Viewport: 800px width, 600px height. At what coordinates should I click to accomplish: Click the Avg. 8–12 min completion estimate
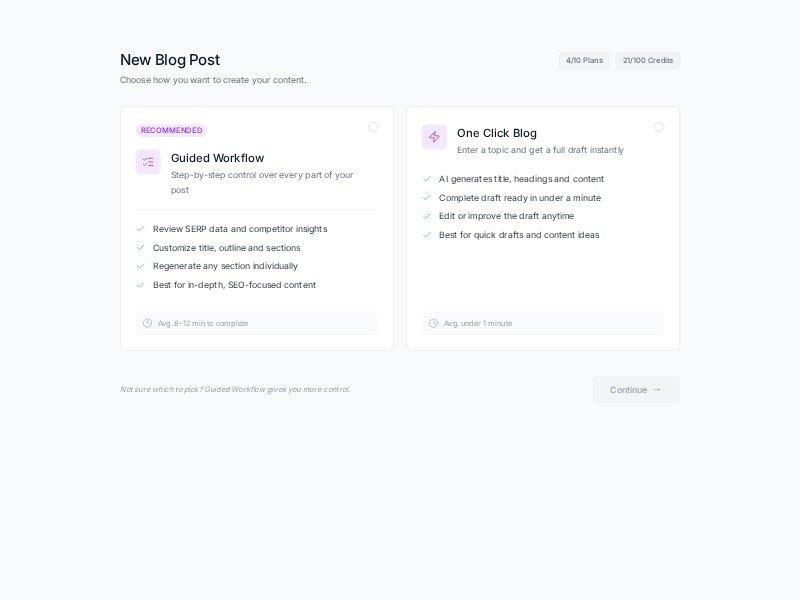205,323
